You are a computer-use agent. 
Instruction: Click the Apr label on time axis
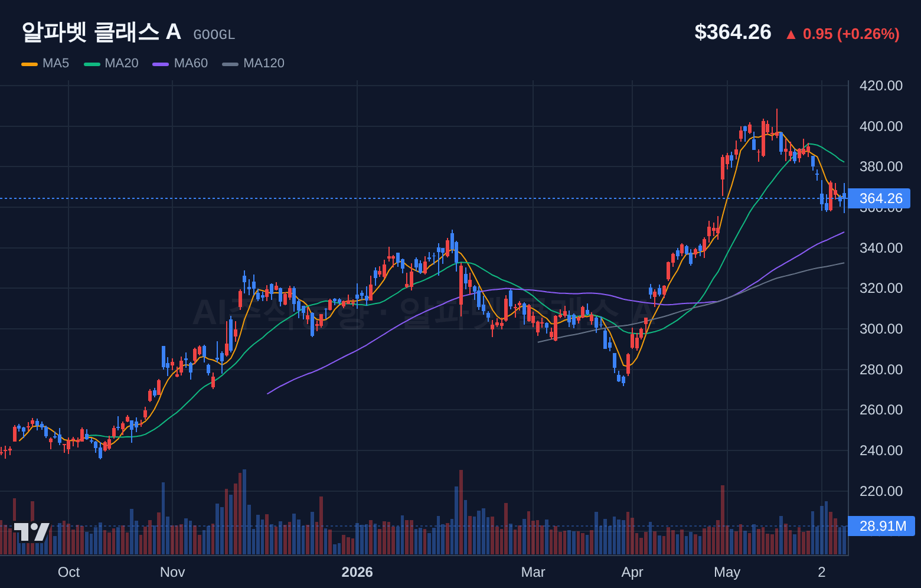[632, 572]
